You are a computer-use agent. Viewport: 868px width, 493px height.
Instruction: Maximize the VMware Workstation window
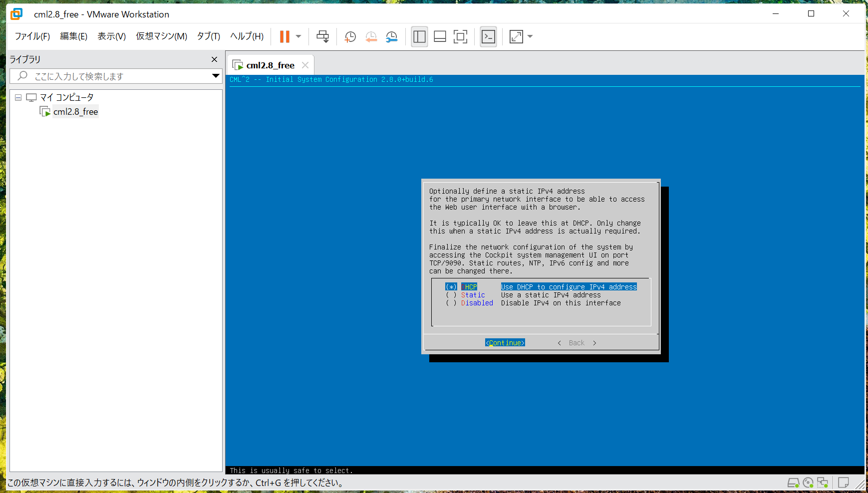811,14
